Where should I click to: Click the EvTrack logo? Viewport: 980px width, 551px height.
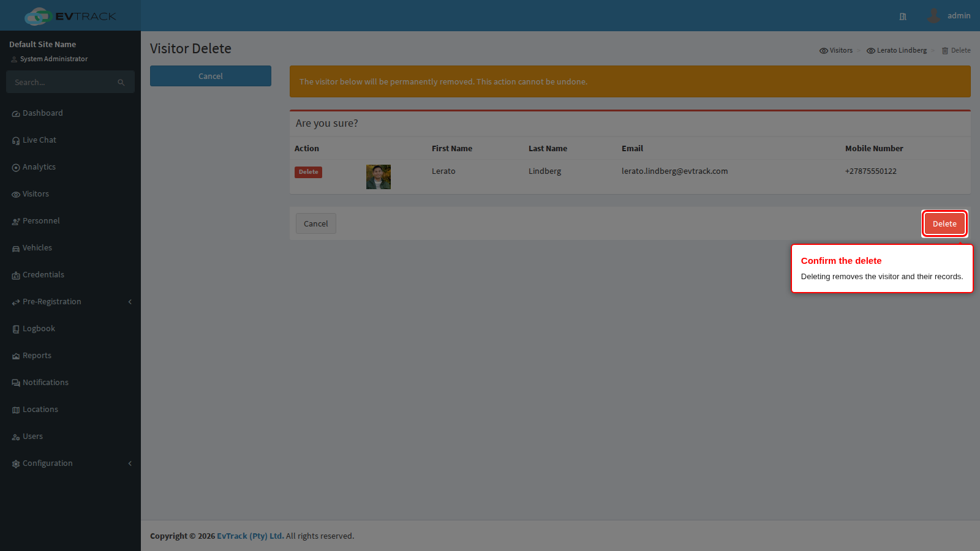(70, 16)
